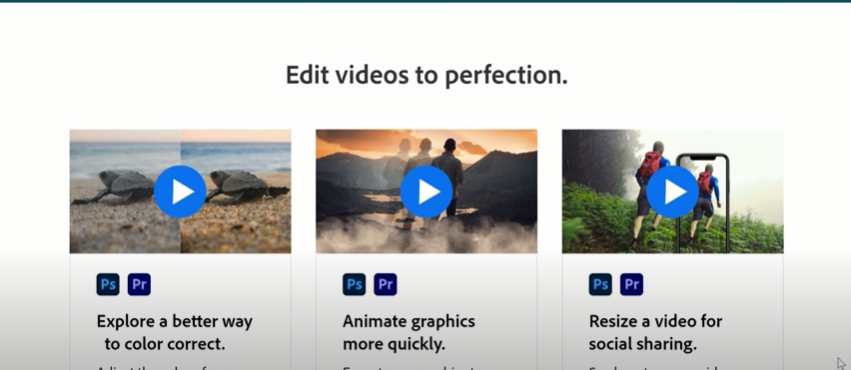Open the turtle beach thumbnail image
This screenshot has width=851, height=370.
coord(180,191)
